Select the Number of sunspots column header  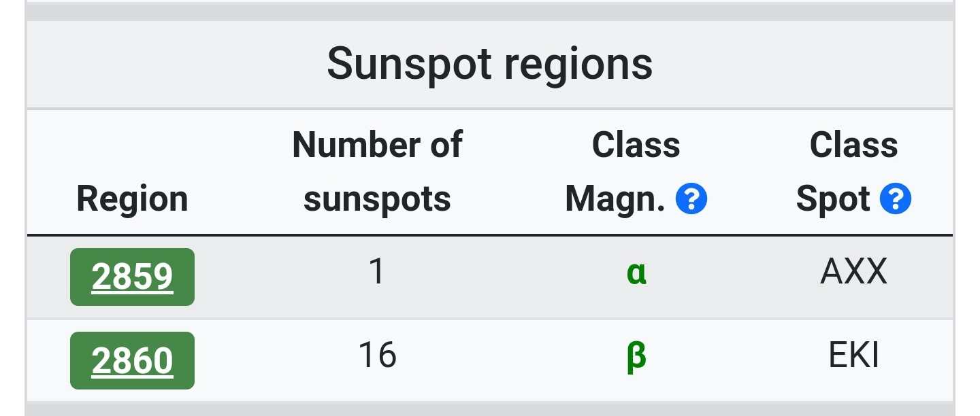click(x=377, y=172)
